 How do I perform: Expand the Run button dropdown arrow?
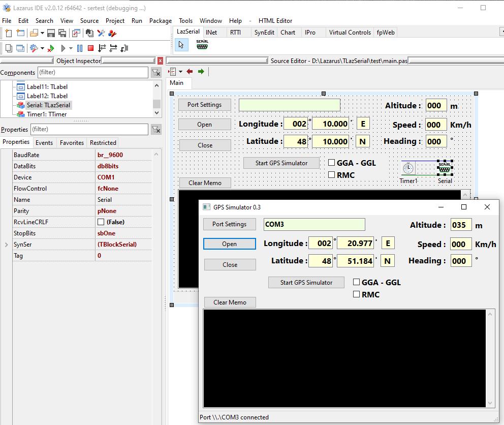(x=71, y=48)
